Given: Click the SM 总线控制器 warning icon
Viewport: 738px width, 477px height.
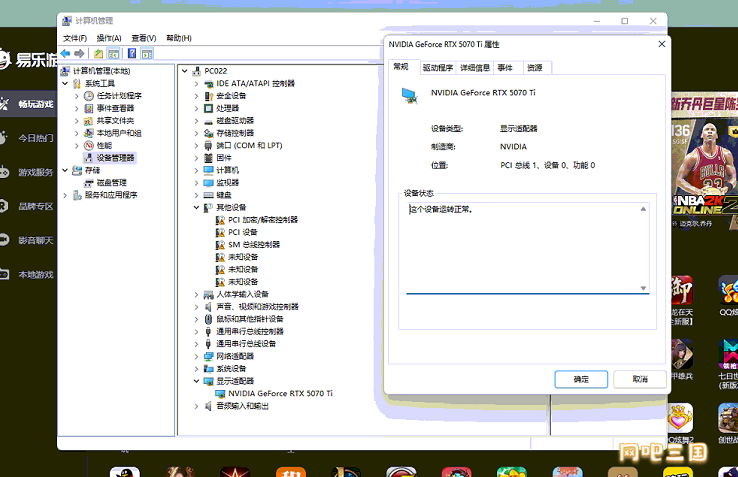Looking at the screenshot, I should (220, 245).
